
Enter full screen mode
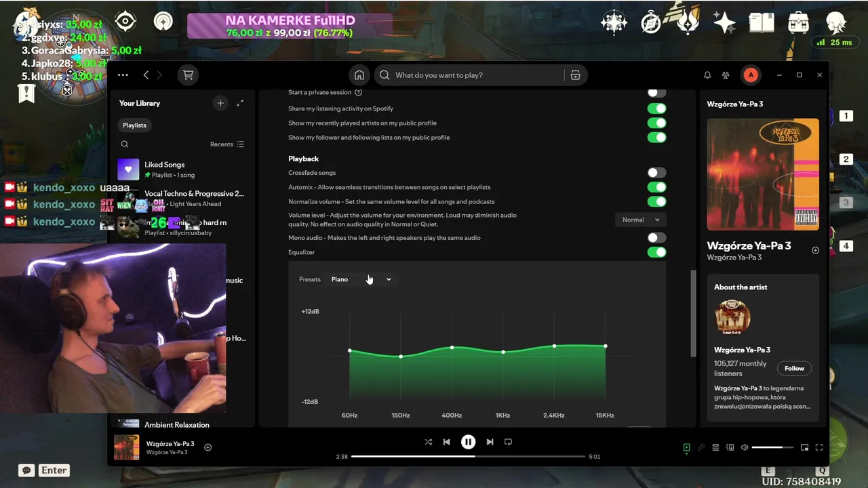pos(819,447)
